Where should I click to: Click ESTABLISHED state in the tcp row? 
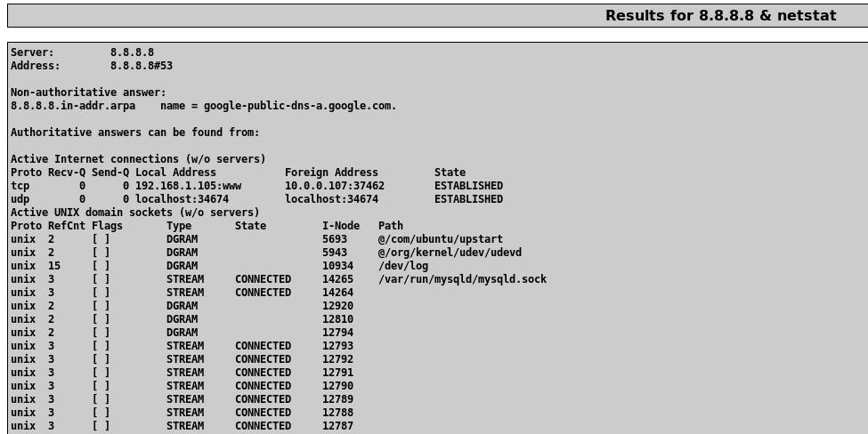coord(469,186)
